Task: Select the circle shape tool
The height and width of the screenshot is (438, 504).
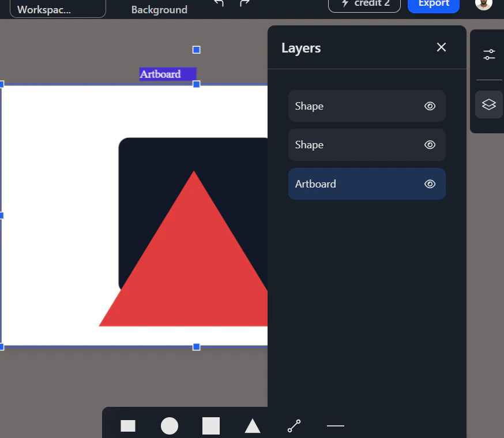Action: [170, 426]
